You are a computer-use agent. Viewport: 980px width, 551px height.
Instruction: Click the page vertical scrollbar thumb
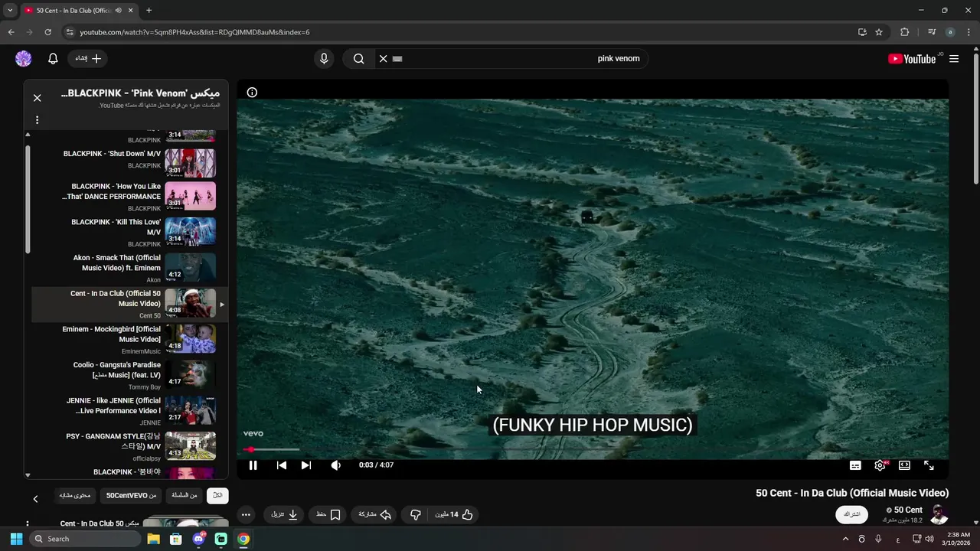point(975,119)
